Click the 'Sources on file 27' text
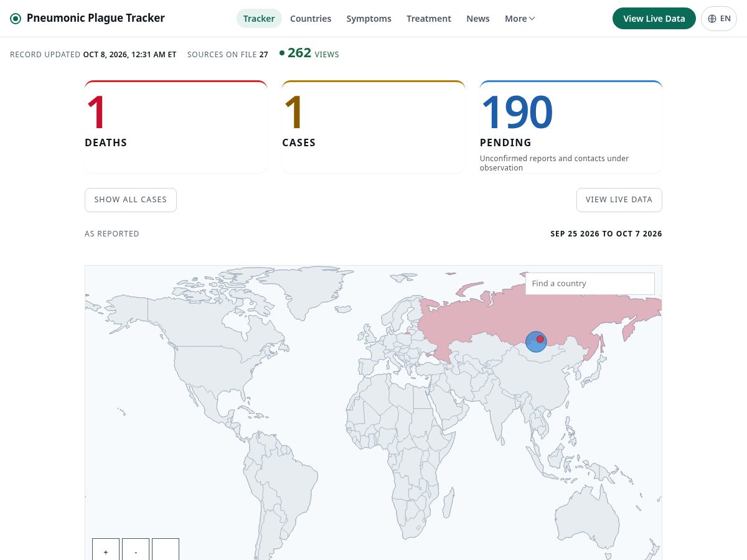 (x=228, y=55)
